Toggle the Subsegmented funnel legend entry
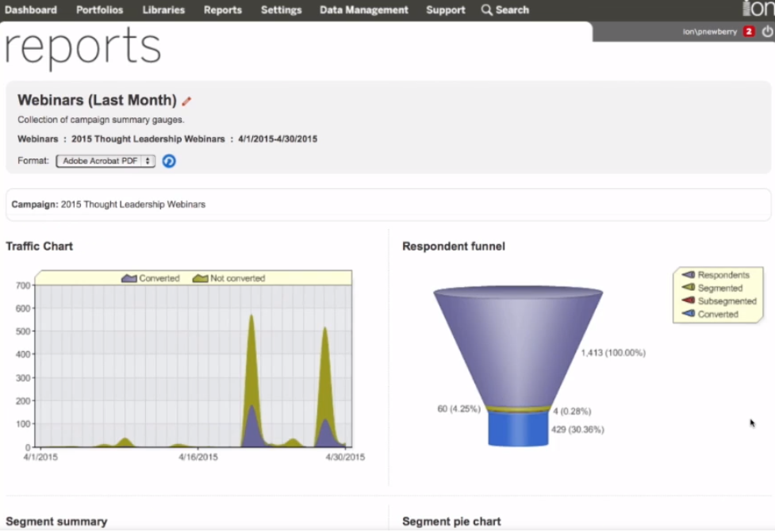775x532 pixels. coord(718,301)
